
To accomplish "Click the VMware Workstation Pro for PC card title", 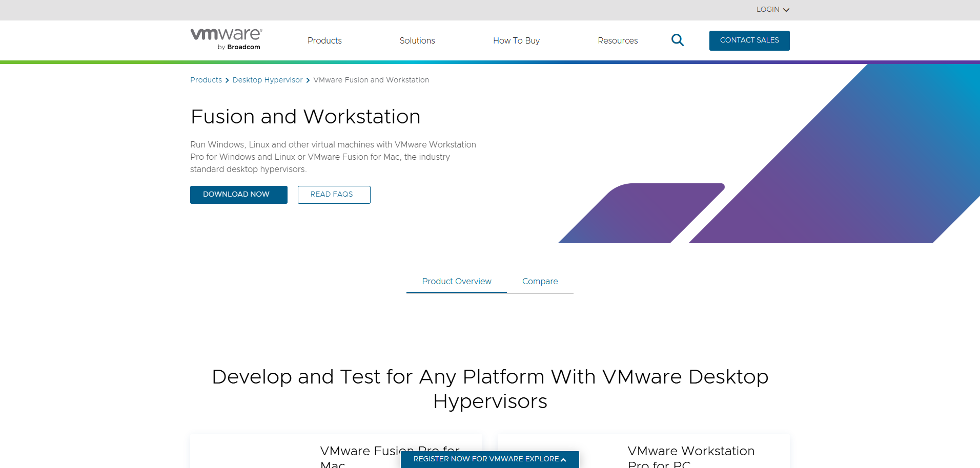I will (x=691, y=457).
